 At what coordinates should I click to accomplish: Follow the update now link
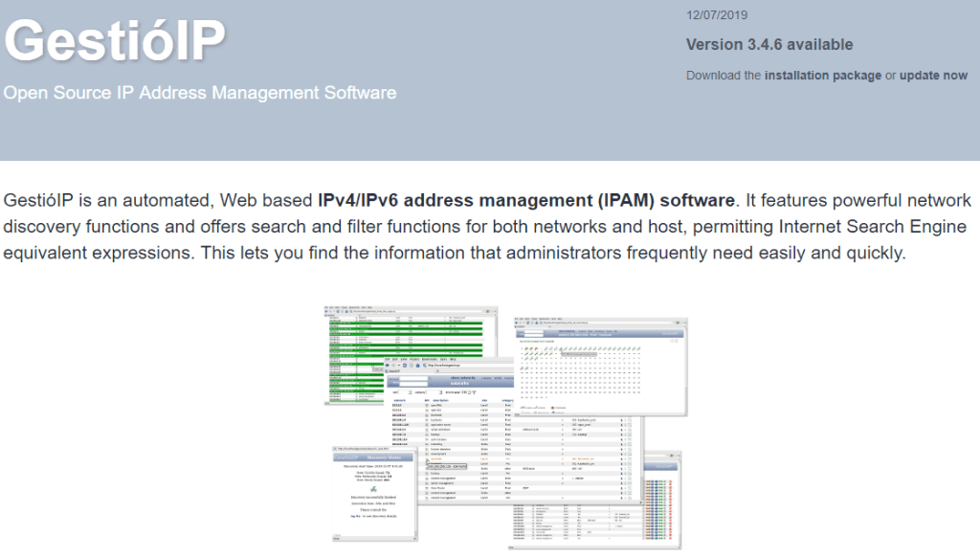pos(933,76)
